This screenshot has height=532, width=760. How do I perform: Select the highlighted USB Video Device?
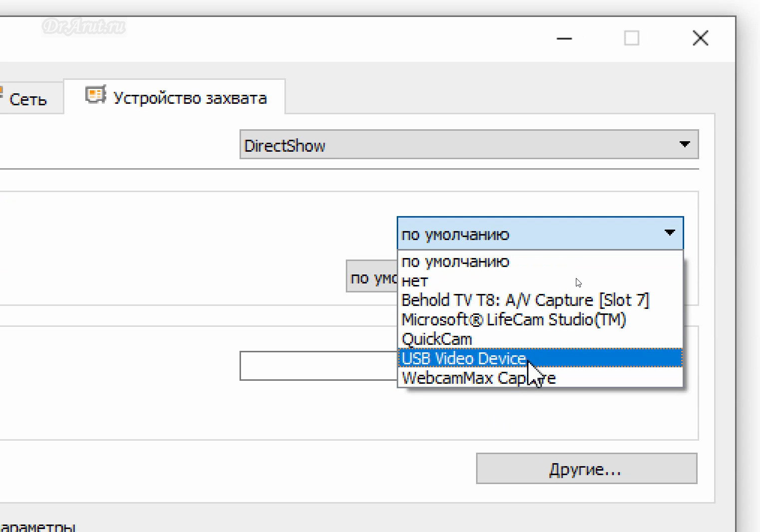(464, 358)
